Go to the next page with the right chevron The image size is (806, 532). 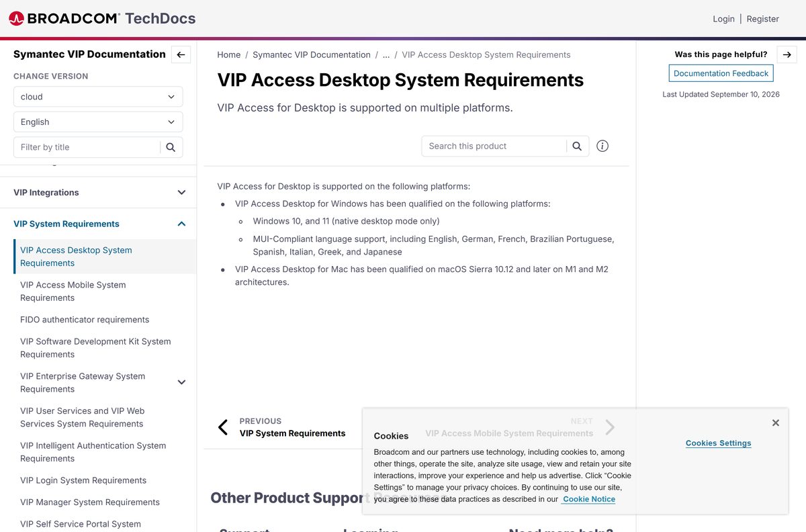610,427
